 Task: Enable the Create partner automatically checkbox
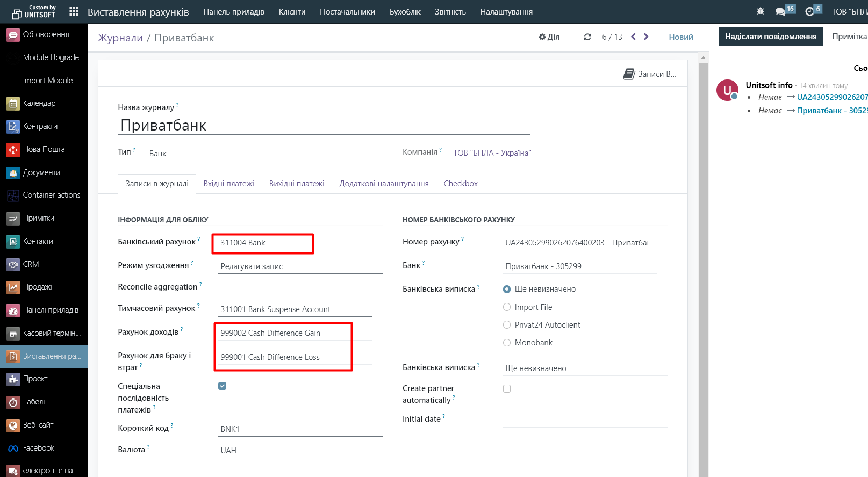coord(507,388)
